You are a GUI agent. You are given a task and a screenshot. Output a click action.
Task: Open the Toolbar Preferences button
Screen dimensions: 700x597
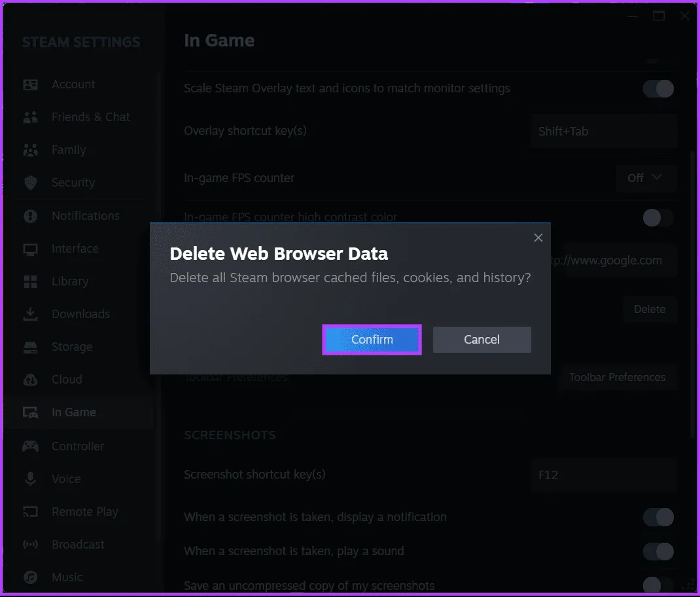(617, 378)
